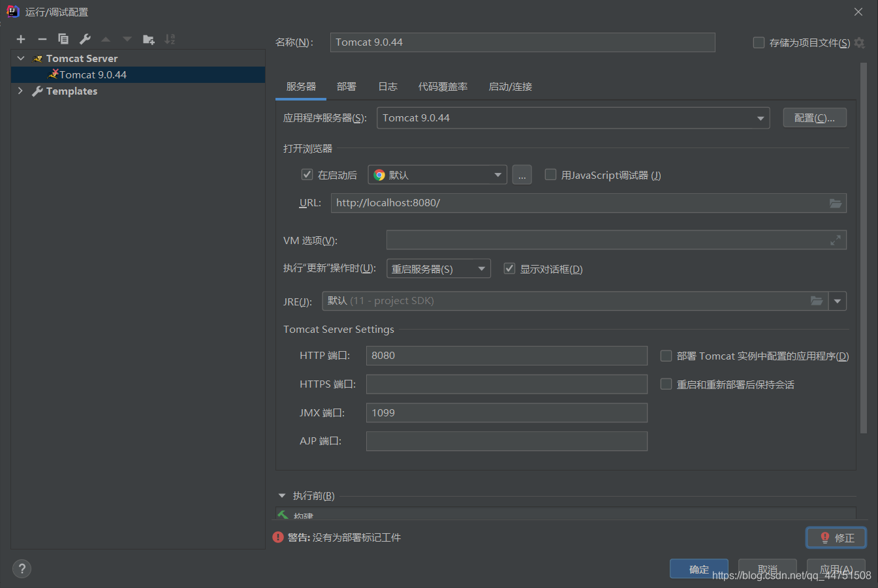Image resolution: width=878 pixels, height=588 pixels.
Task: Click the HTTP port field showing 8080
Action: (507, 356)
